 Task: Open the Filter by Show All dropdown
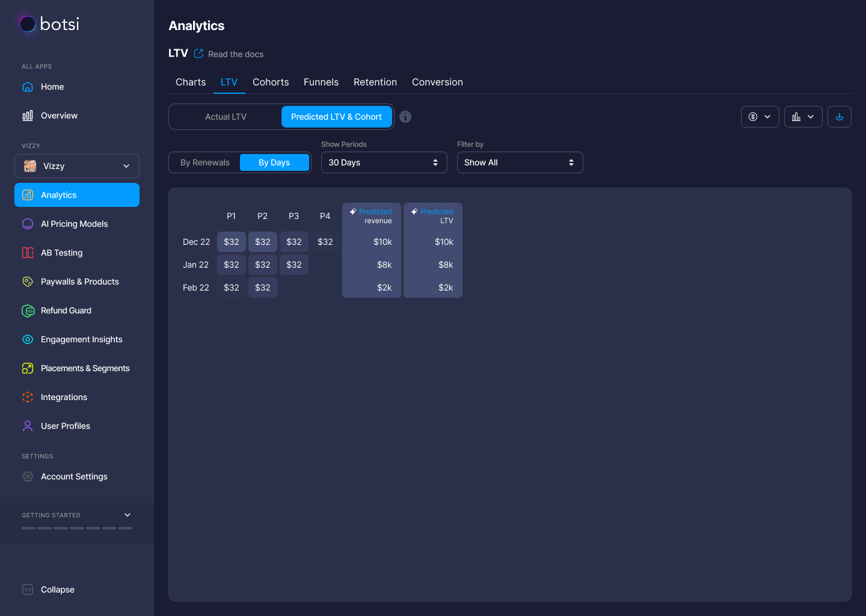coord(520,162)
